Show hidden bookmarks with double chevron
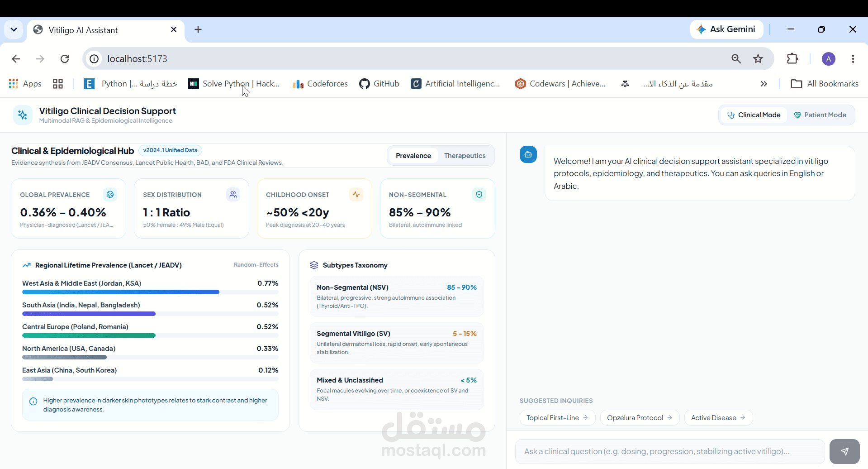The height and width of the screenshot is (469, 868). (x=764, y=84)
